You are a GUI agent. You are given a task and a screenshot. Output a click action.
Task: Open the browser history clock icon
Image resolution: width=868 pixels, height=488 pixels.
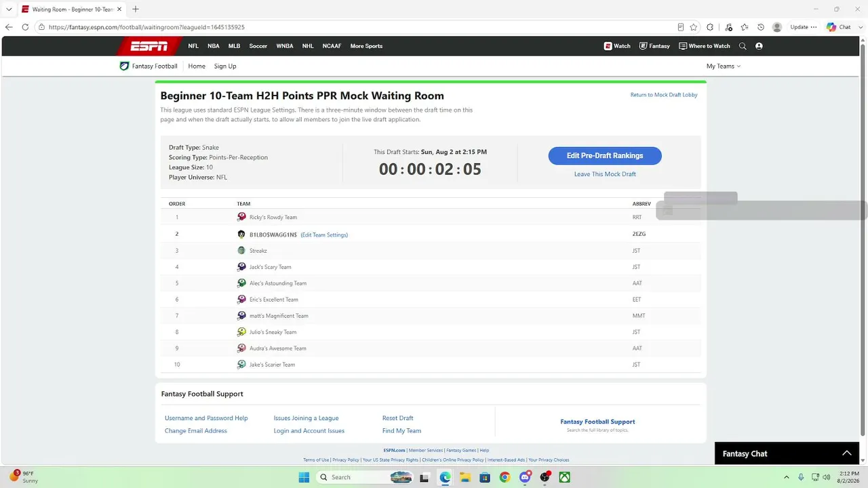tap(761, 27)
